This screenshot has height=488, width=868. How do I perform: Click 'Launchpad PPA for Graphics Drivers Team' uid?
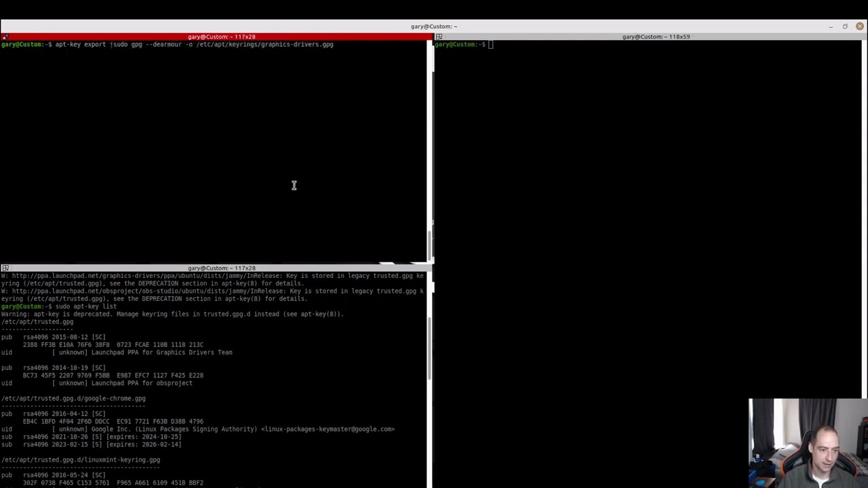pyautogui.click(x=161, y=352)
